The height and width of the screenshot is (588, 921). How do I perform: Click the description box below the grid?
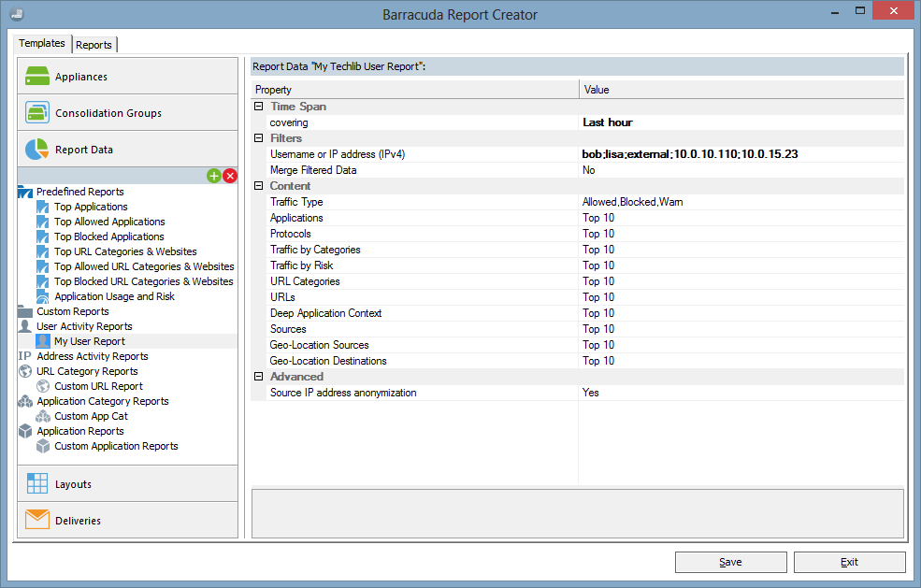click(578, 513)
